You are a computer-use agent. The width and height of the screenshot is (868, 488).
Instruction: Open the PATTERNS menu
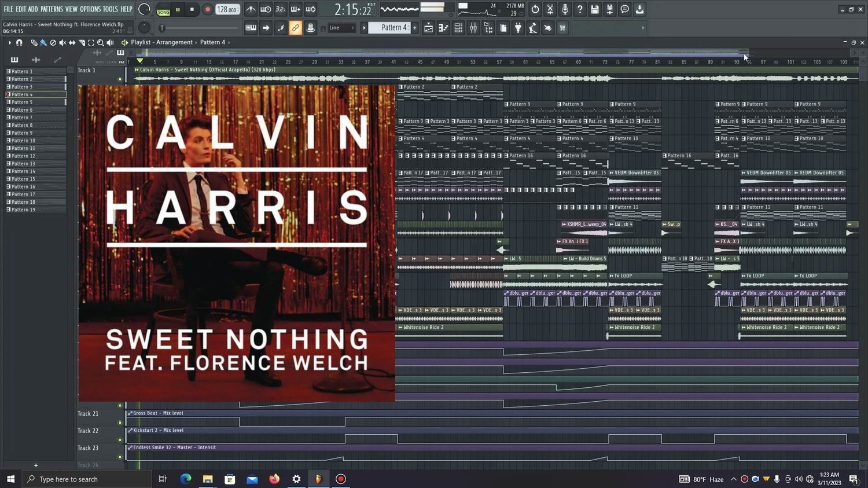[52, 9]
